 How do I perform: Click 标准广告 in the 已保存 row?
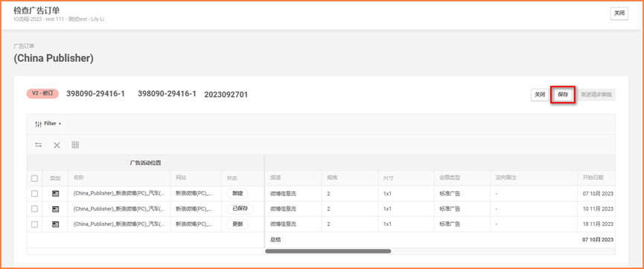[x=450, y=209]
